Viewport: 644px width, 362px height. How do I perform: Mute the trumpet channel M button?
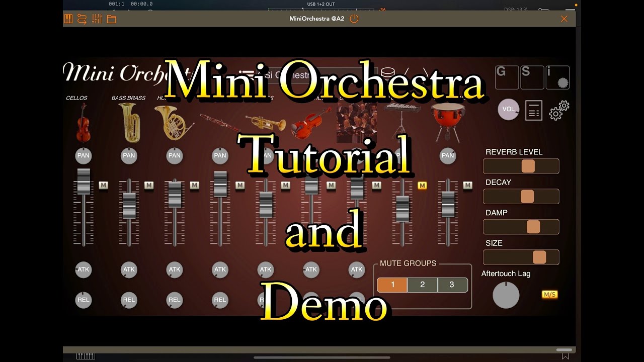[x=285, y=186]
